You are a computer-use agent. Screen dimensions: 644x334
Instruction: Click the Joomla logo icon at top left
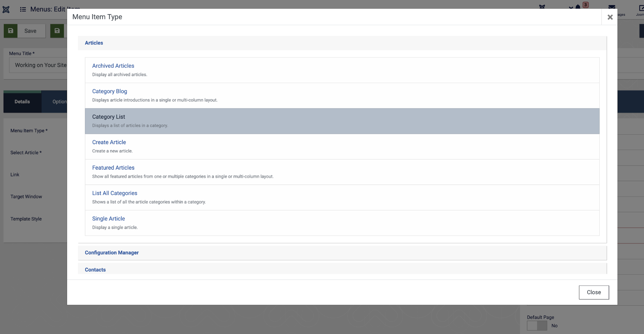pyautogui.click(x=6, y=9)
